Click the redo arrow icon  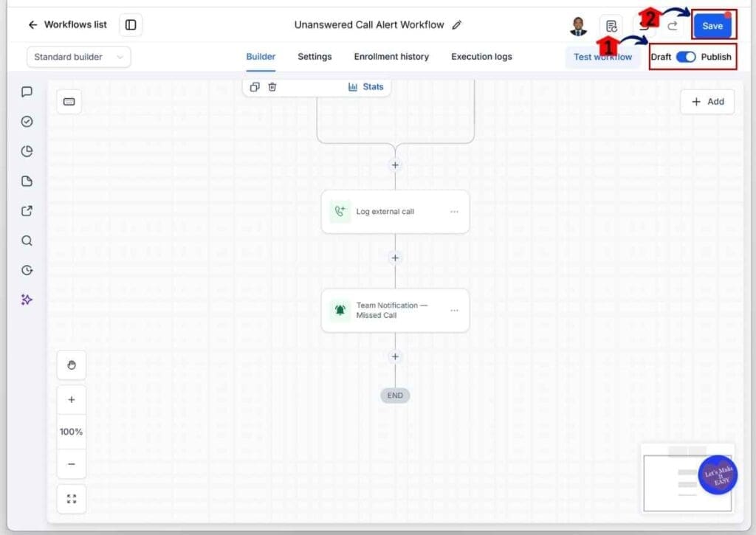pyautogui.click(x=673, y=26)
